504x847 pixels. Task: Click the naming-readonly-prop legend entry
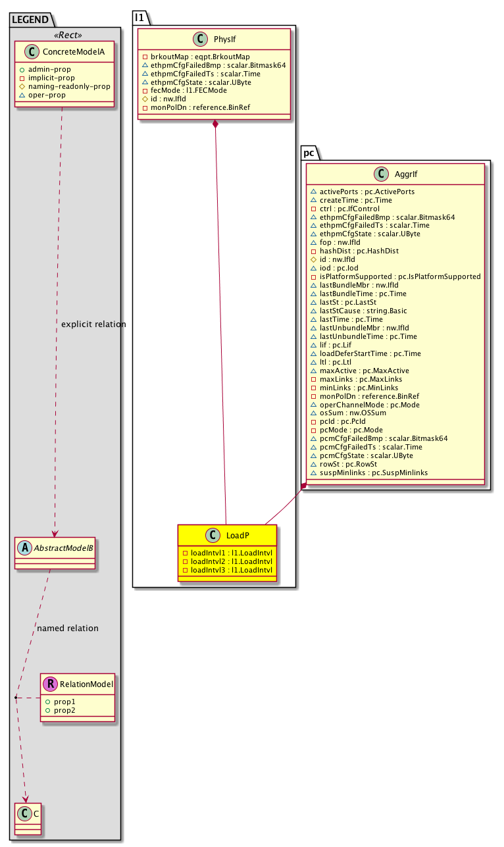click(x=64, y=86)
